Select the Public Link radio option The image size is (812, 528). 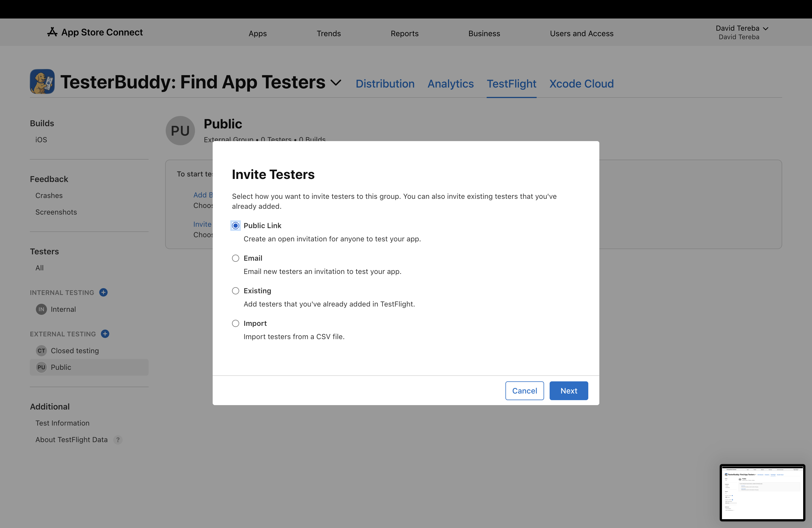235,225
